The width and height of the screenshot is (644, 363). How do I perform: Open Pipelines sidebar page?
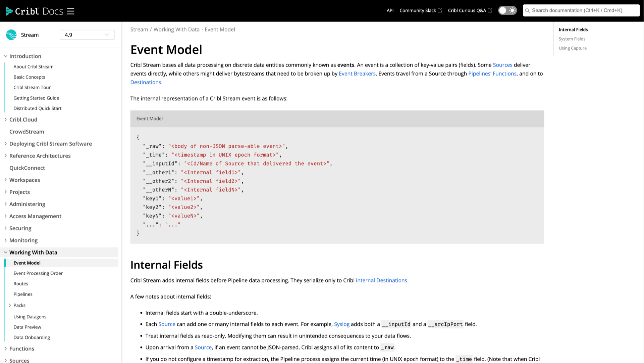[23, 294]
